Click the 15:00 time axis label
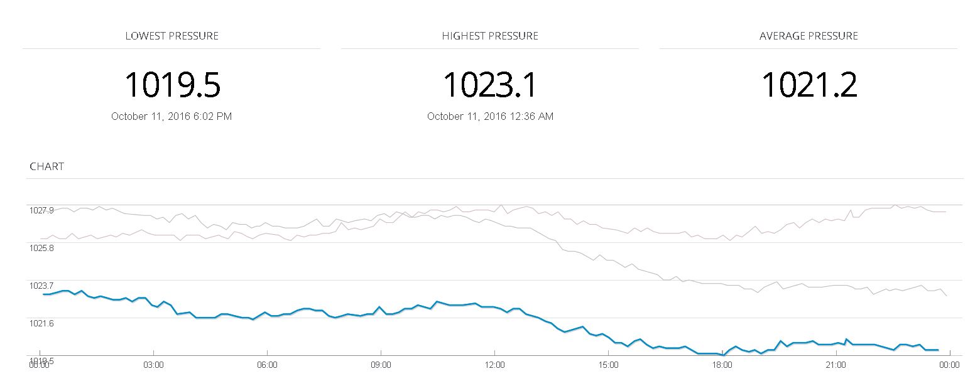The width and height of the screenshot is (980, 381). [608, 364]
